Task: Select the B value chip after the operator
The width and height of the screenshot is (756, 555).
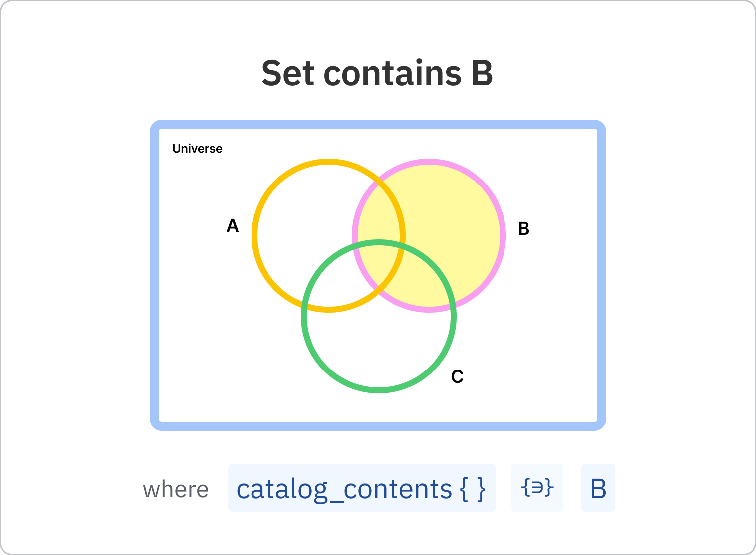Action: click(x=598, y=488)
